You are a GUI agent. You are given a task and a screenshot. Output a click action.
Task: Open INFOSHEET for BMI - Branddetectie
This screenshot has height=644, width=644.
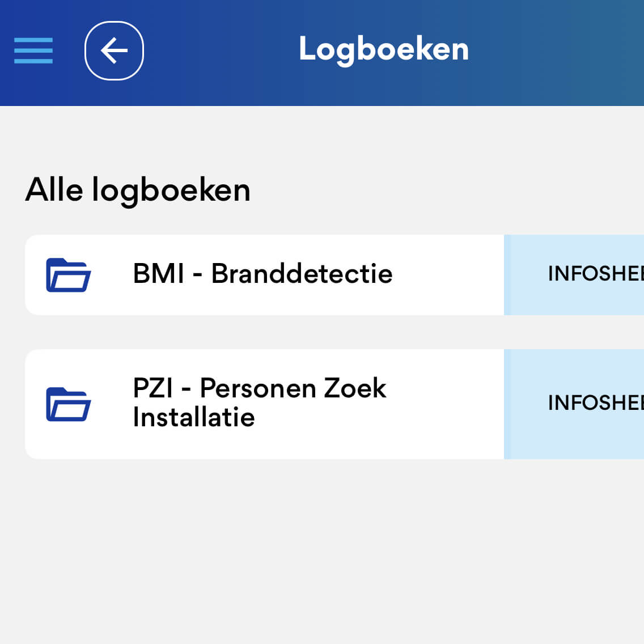(x=594, y=274)
